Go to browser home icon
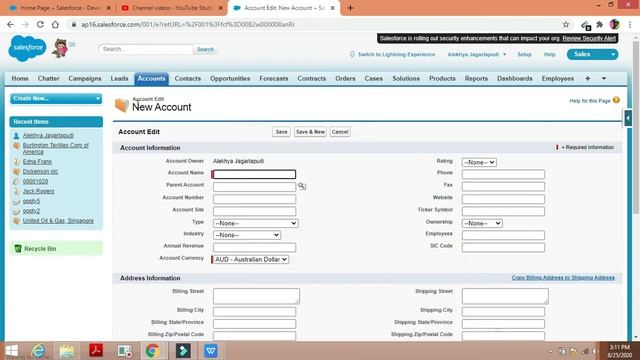This screenshot has height=360, width=640. coord(55,24)
